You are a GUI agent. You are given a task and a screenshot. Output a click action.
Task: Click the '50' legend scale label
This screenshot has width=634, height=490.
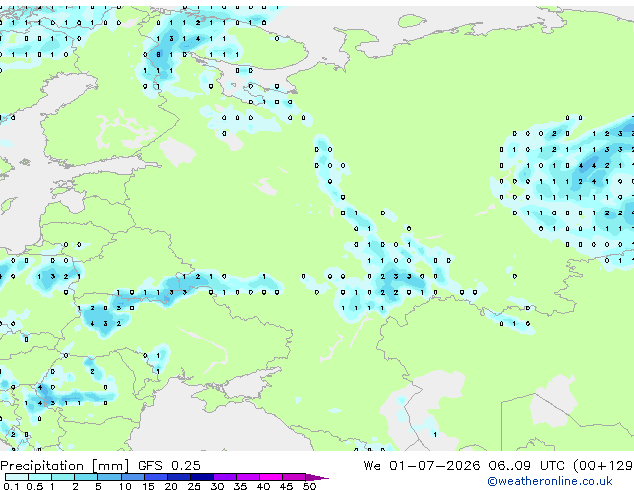coord(310,486)
